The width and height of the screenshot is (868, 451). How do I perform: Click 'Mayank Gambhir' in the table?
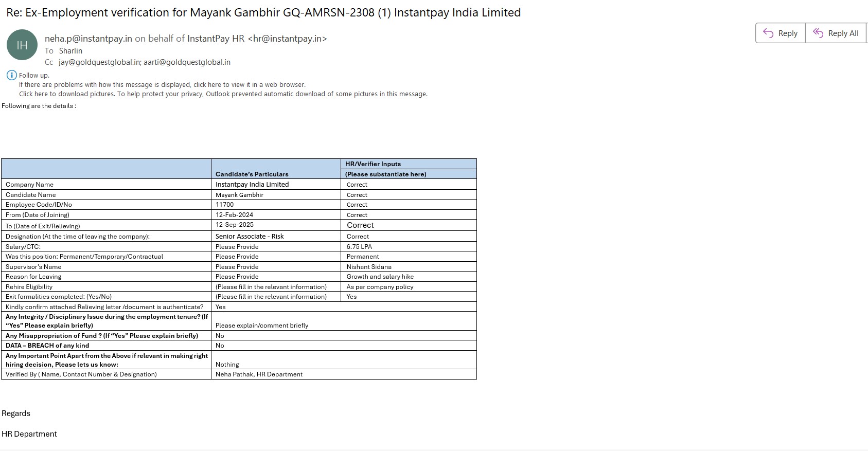[x=240, y=195]
